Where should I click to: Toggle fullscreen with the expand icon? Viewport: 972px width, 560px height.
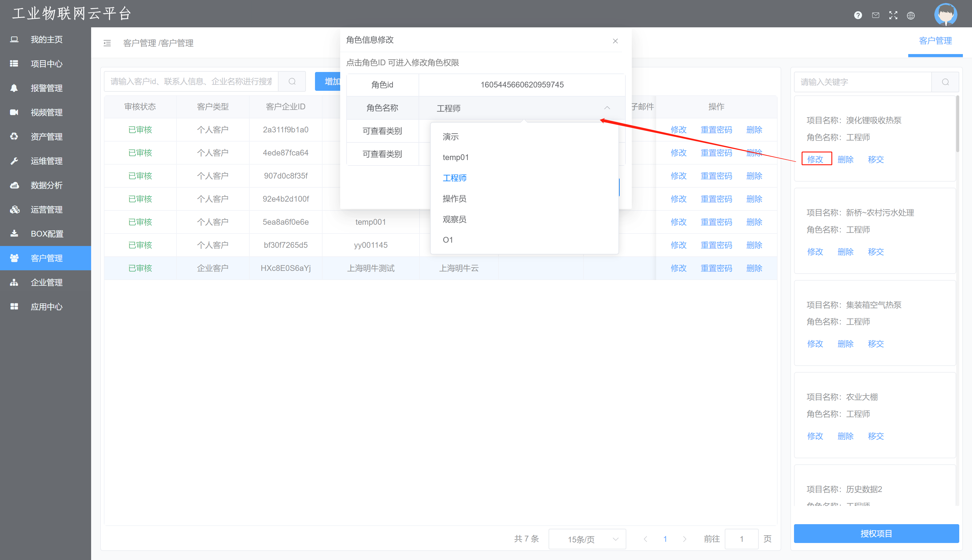pos(893,15)
